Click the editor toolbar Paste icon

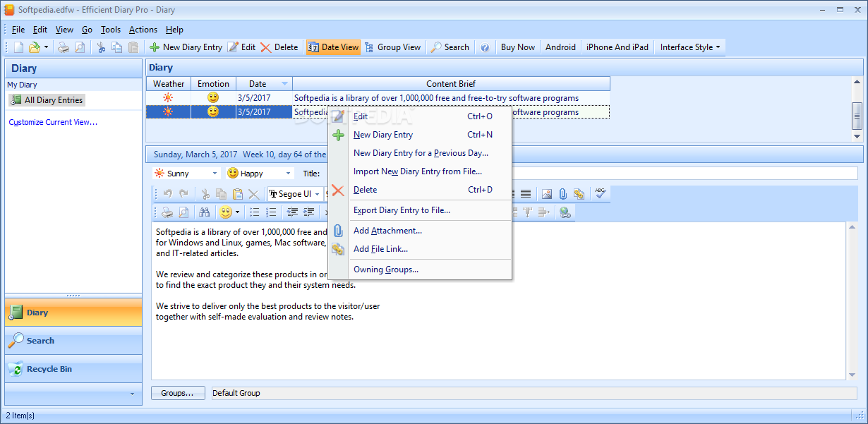[238, 194]
